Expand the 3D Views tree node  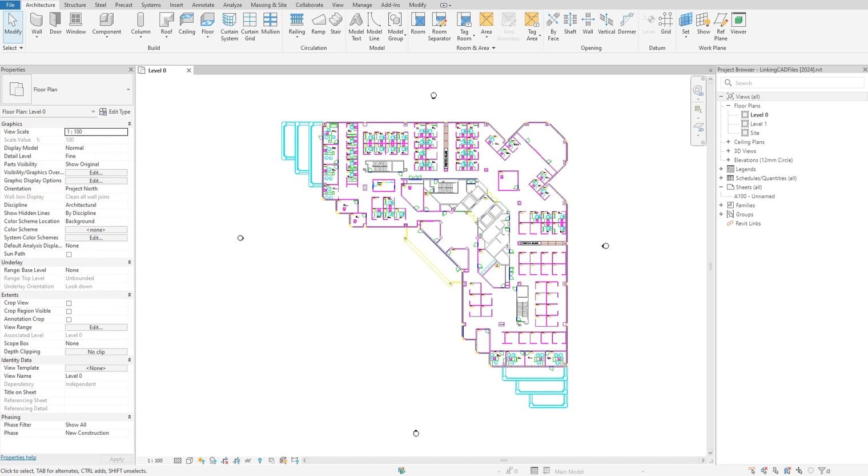coord(728,151)
